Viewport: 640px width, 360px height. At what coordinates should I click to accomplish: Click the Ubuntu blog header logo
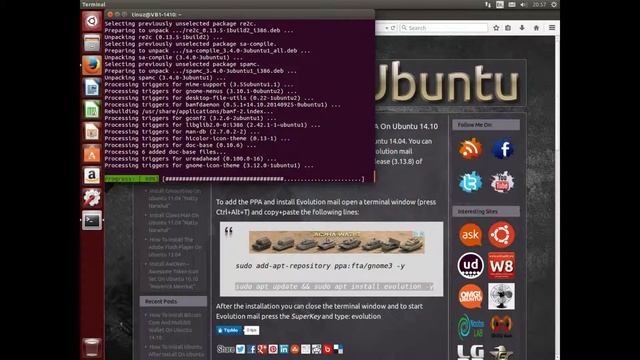point(448,82)
